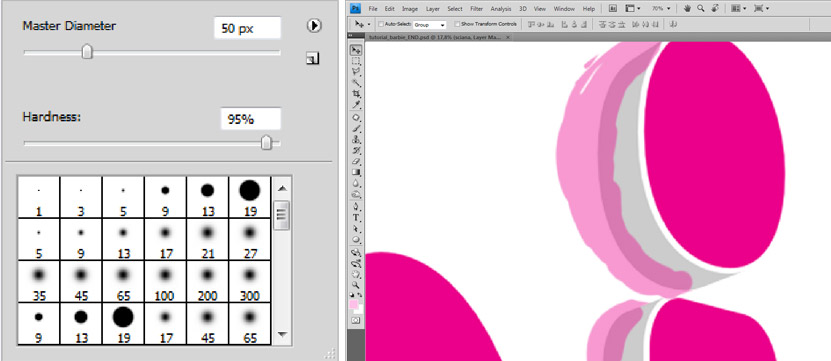The height and width of the screenshot is (361, 831).
Task: Open the Filter menu
Action: tap(476, 9)
